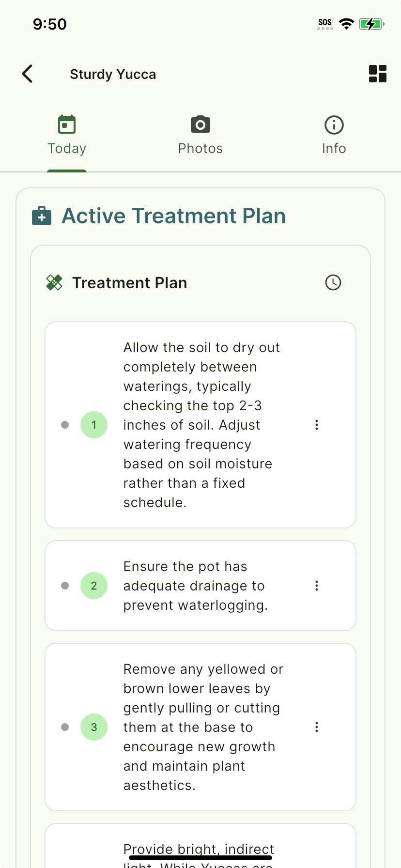The height and width of the screenshot is (868, 401).
Task: Tap the crossed bandages Treatment Plan icon
Action: pyautogui.click(x=55, y=282)
